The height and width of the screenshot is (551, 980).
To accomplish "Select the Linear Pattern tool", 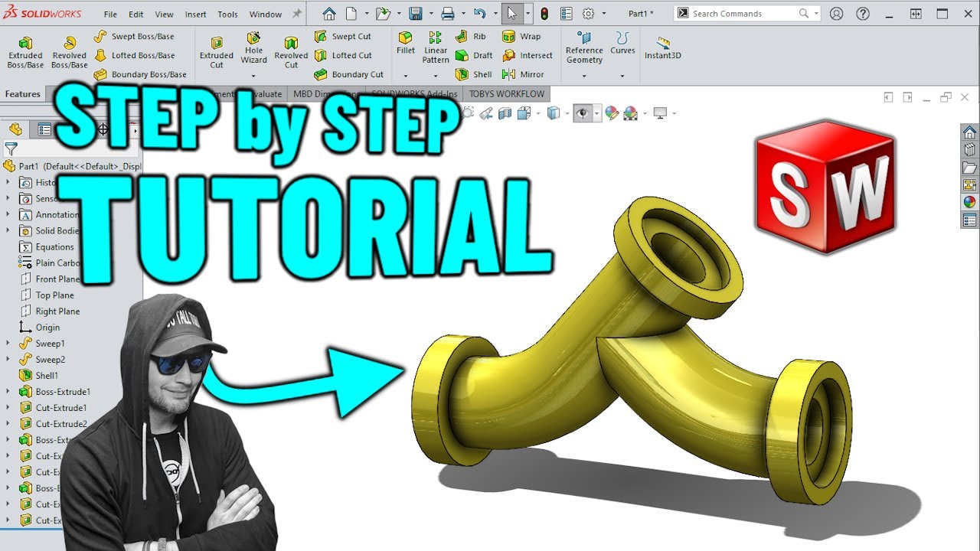I will [436, 47].
